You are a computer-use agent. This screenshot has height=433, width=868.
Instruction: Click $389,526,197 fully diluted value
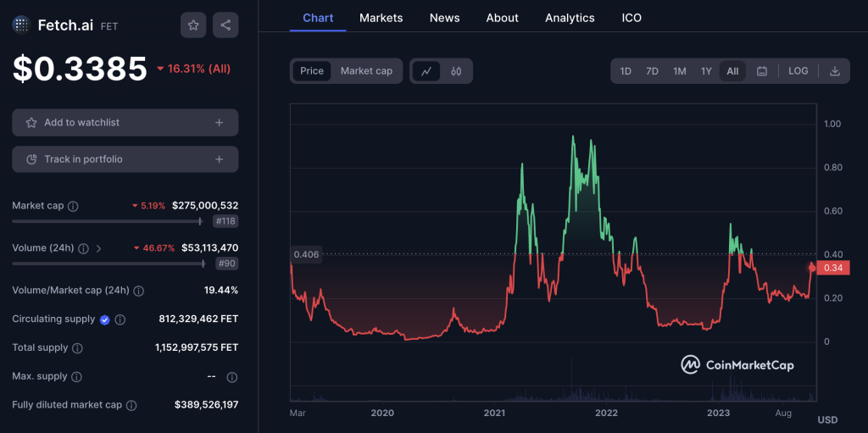207,405
